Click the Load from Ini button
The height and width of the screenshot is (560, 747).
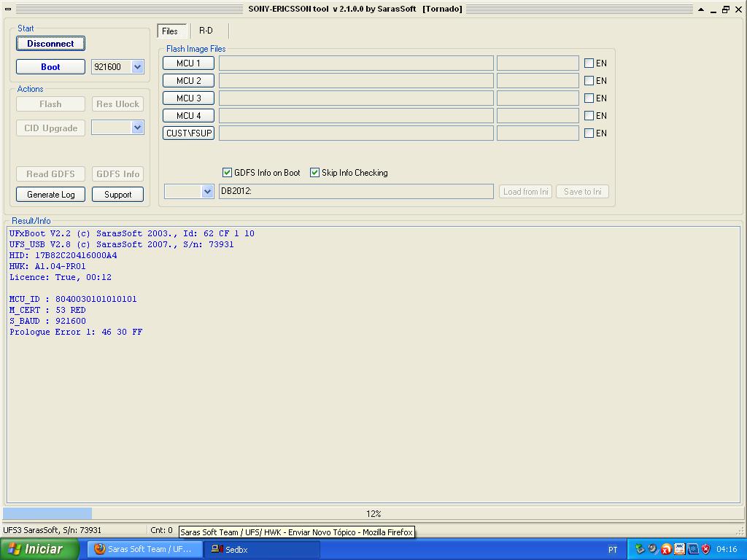point(525,192)
